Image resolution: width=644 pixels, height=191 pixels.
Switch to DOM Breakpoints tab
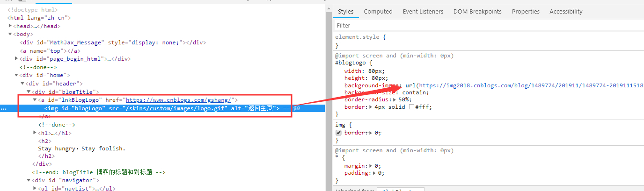point(477,11)
